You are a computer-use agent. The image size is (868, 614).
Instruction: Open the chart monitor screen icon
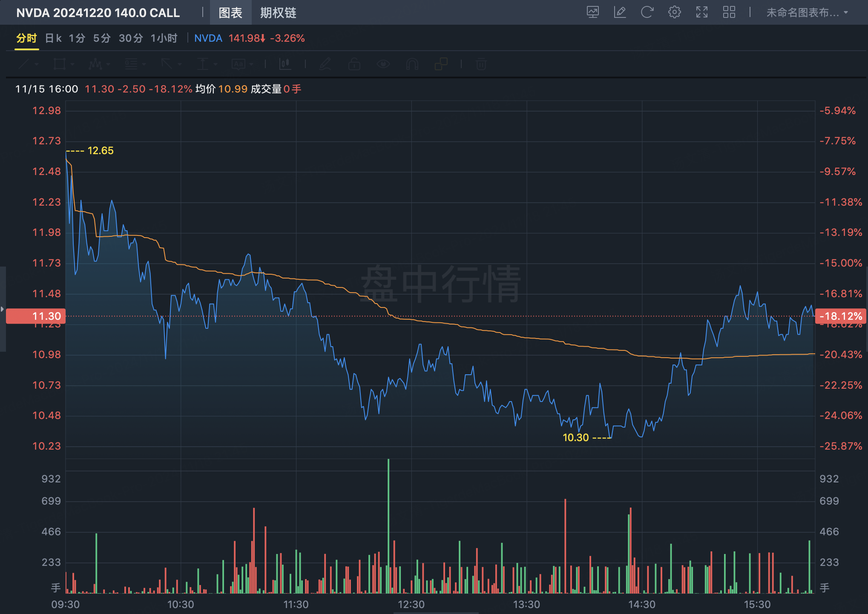(x=592, y=12)
